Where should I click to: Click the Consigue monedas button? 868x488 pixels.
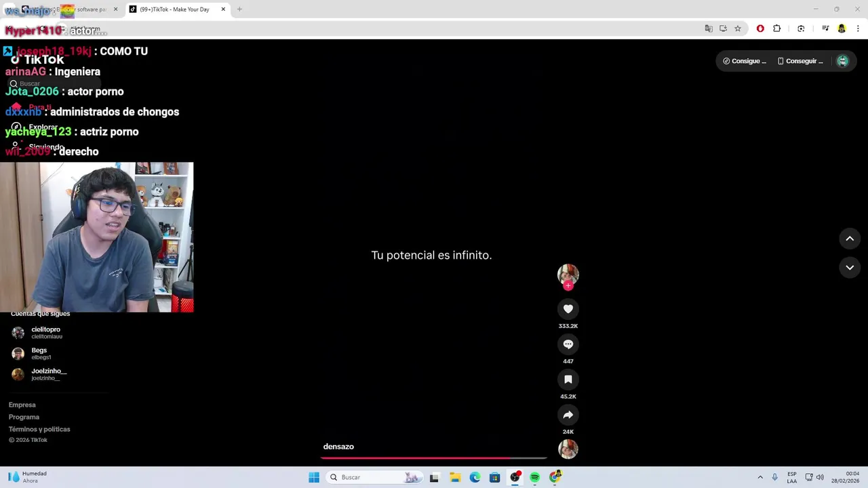[745, 61]
